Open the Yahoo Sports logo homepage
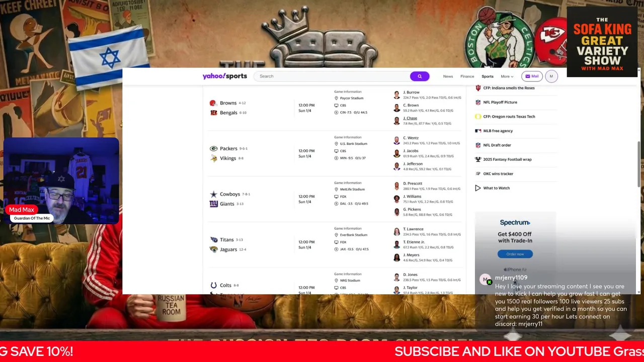This screenshot has height=362, width=644. click(x=224, y=76)
